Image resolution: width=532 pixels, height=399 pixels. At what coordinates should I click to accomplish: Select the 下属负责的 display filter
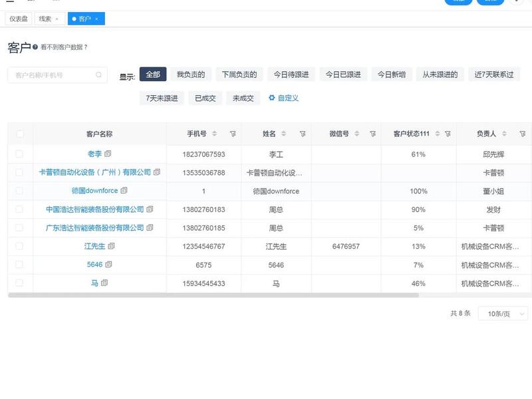(239, 74)
